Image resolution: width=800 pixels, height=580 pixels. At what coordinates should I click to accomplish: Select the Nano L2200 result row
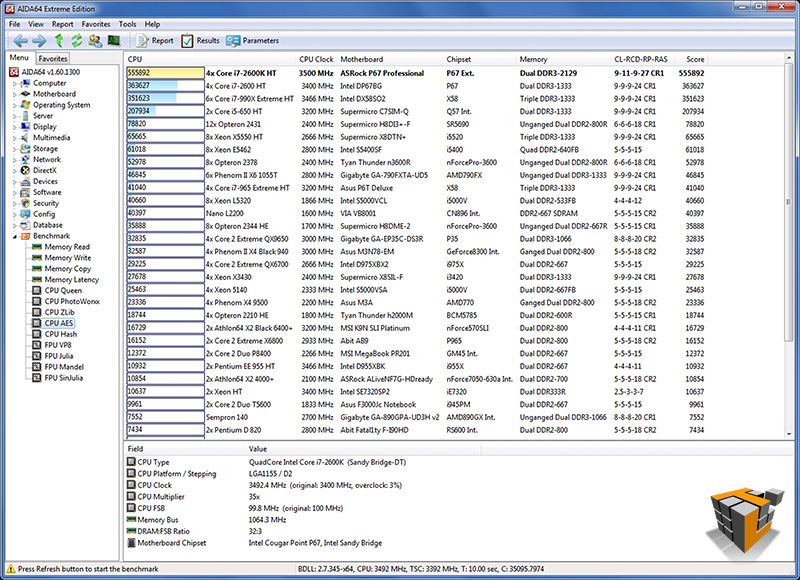(416, 213)
